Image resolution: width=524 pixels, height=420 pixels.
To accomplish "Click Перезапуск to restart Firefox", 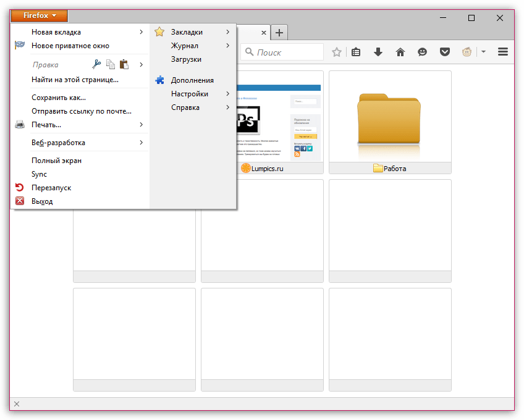I will tap(51, 188).
